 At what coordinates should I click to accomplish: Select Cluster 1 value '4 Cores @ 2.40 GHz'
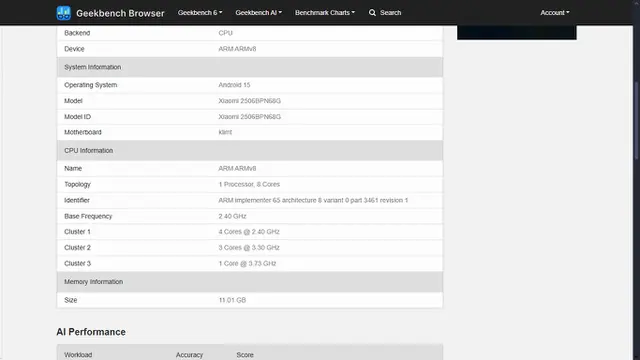[x=249, y=232]
